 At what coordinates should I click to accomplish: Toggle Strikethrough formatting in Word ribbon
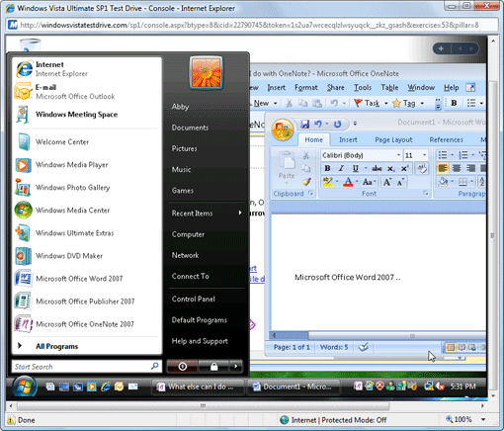click(x=377, y=168)
